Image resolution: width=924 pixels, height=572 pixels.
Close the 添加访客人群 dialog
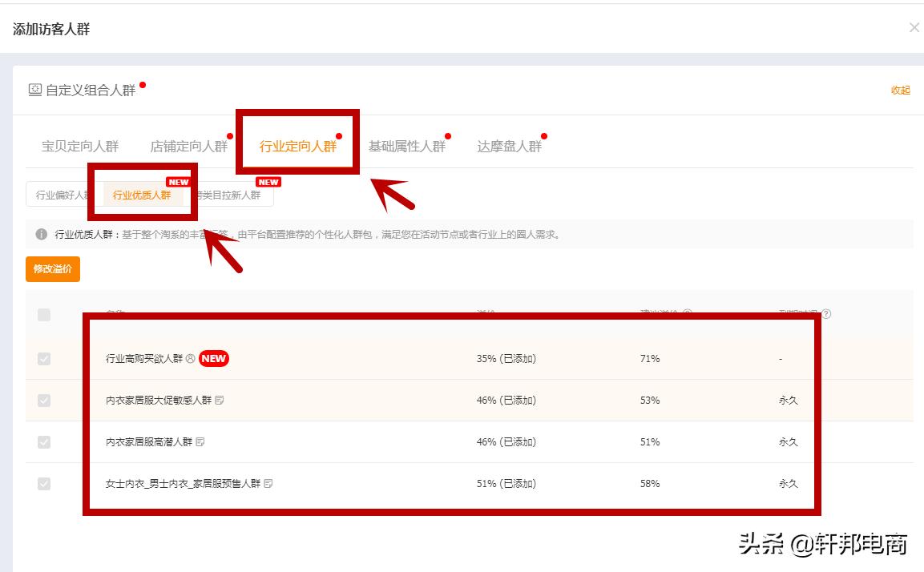(914, 28)
